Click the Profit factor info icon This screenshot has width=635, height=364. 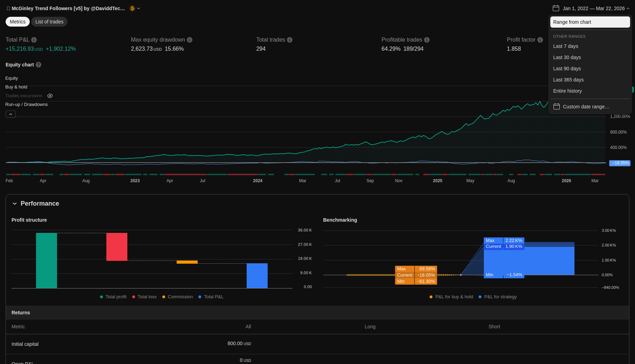coord(540,40)
